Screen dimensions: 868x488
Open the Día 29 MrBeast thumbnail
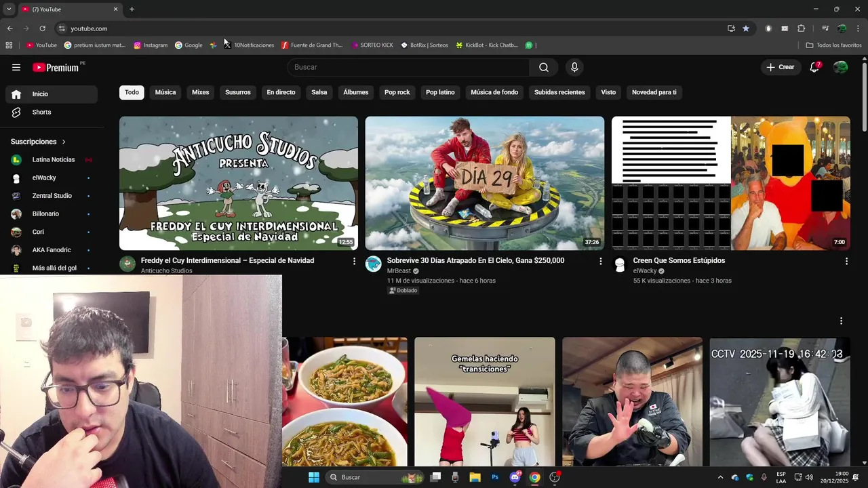pyautogui.click(x=485, y=184)
